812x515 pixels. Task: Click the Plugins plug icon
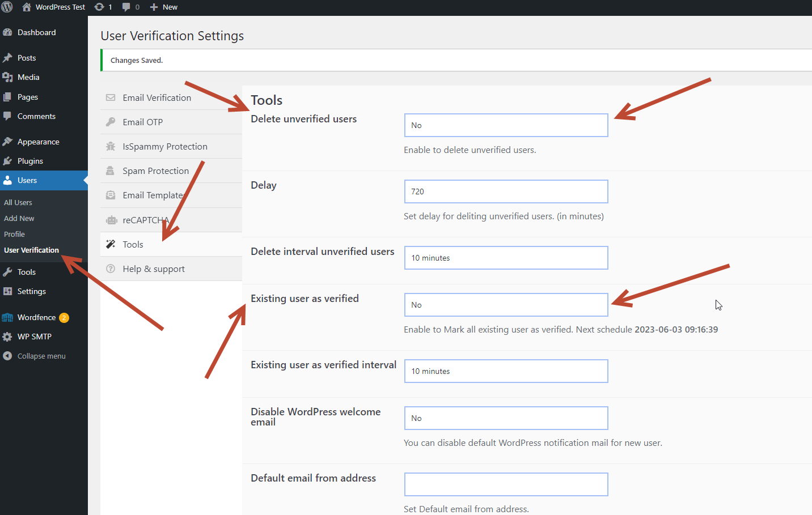point(7,161)
